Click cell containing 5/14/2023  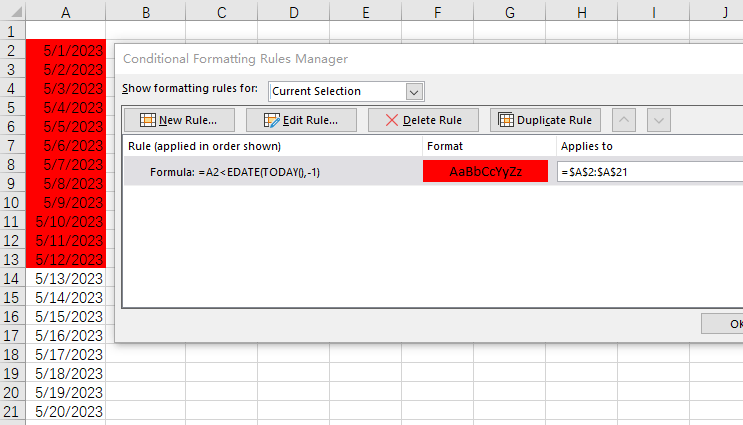pos(66,297)
